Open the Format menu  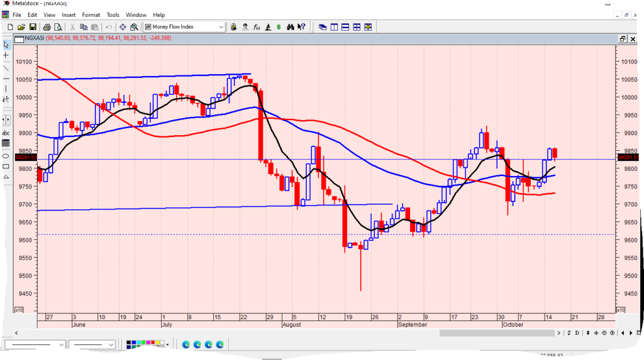[91, 14]
